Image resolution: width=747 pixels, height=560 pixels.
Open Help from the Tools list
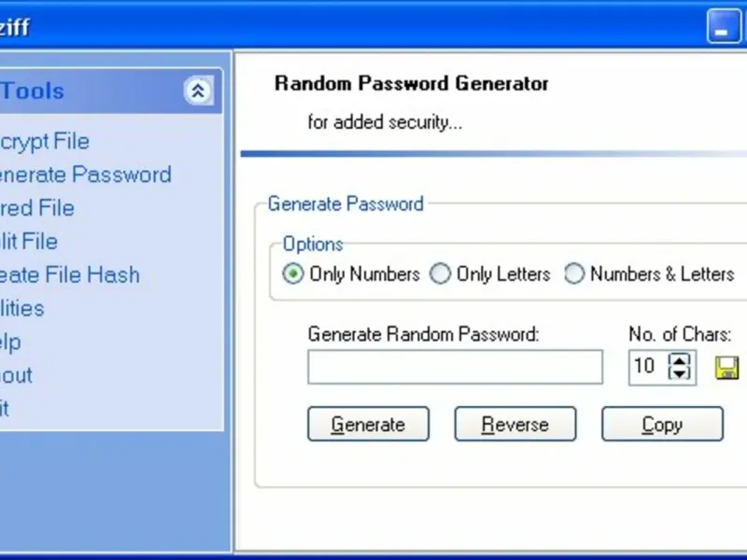pyautogui.click(x=10, y=342)
